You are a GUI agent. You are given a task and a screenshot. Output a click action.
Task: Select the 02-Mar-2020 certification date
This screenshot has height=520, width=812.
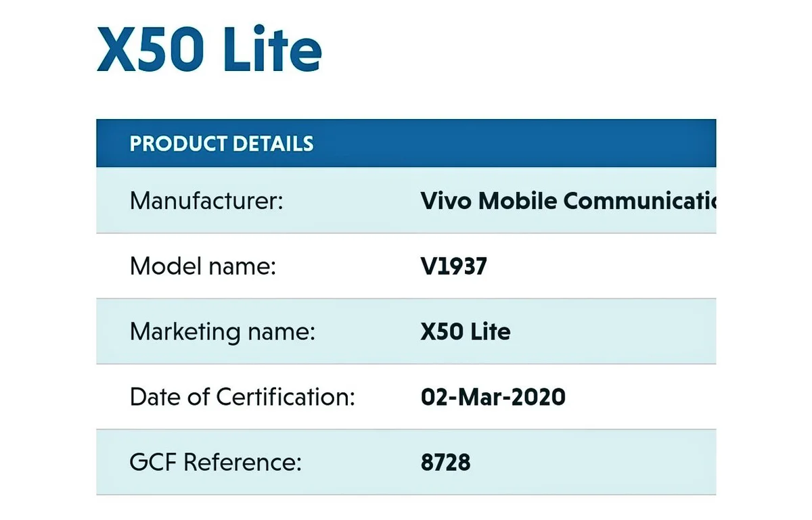point(493,397)
